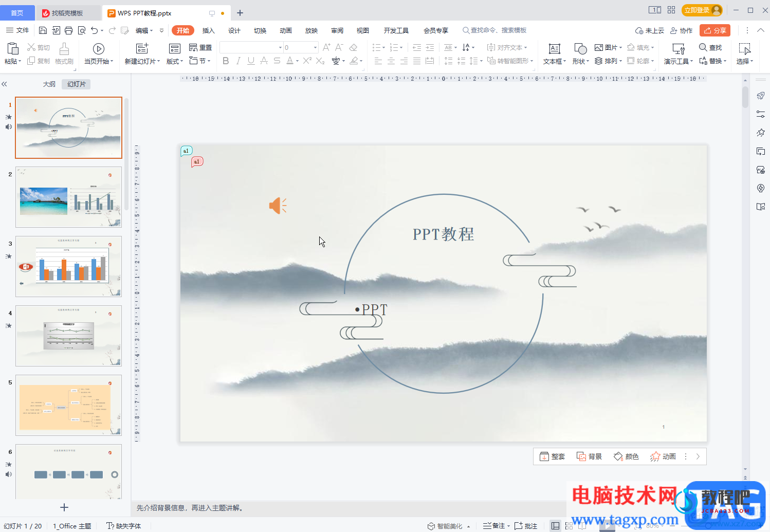
Task: Open font color A swatch
Action: pyautogui.click(x=289, y=61)
